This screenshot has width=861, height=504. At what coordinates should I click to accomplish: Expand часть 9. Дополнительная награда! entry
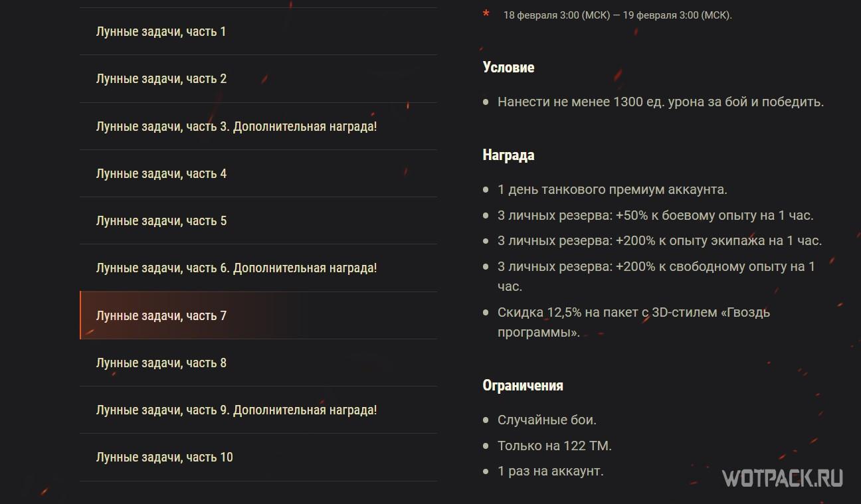click(258, 410)
